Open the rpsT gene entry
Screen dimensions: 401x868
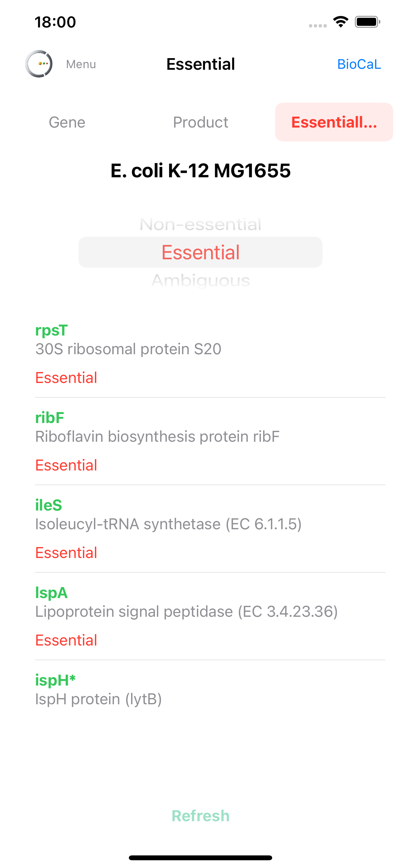[x=52, y=330]
